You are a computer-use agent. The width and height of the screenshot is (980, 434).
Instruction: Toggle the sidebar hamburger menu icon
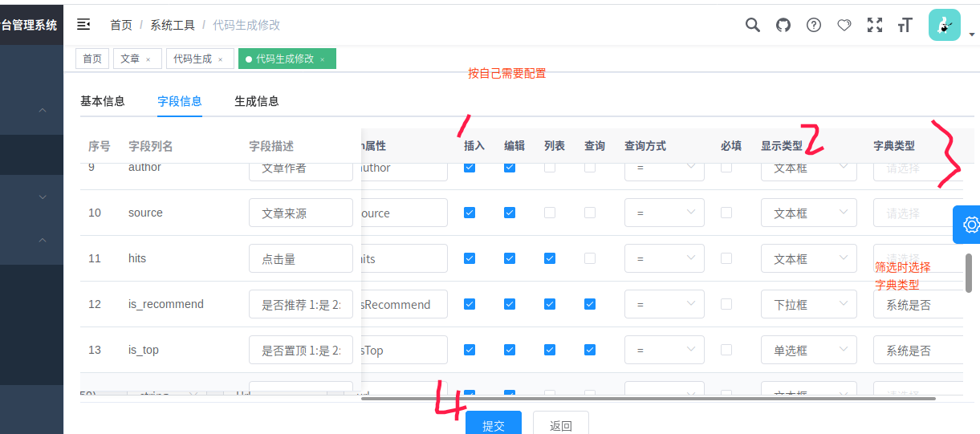(83, 25)
